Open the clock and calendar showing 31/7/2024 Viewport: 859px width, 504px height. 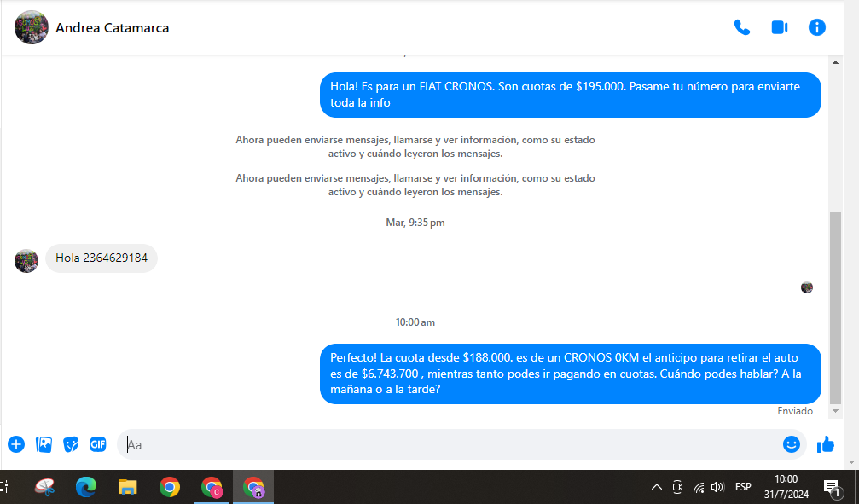point(786,486)
